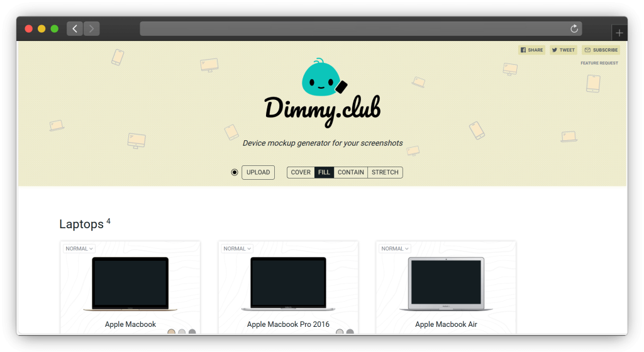This screenshot has width=644, height=352.
Task: Go forward with the browser forward arrow
Action: [x=92, y=29]
